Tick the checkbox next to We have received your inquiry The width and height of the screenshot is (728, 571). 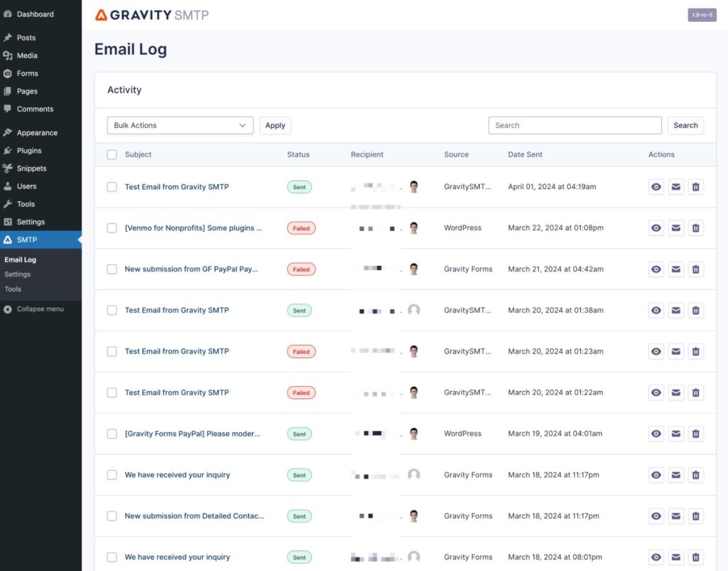coord(112,474)
